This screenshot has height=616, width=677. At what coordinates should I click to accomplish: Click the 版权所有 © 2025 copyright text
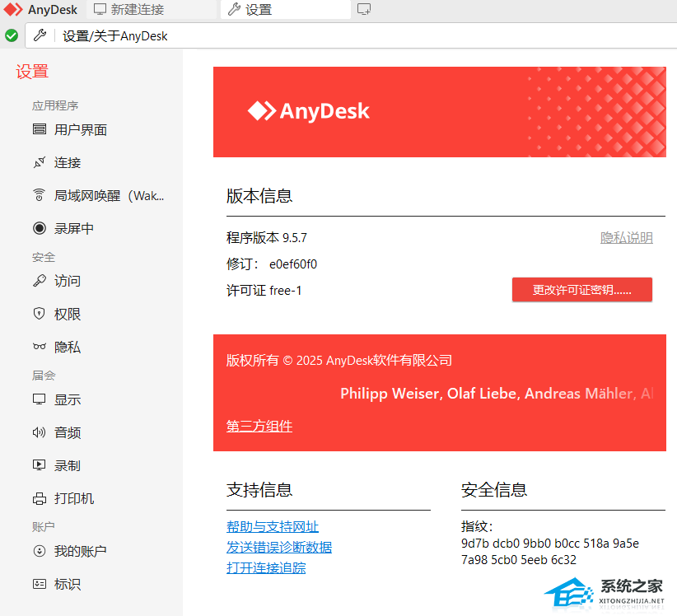click(339, 360)
